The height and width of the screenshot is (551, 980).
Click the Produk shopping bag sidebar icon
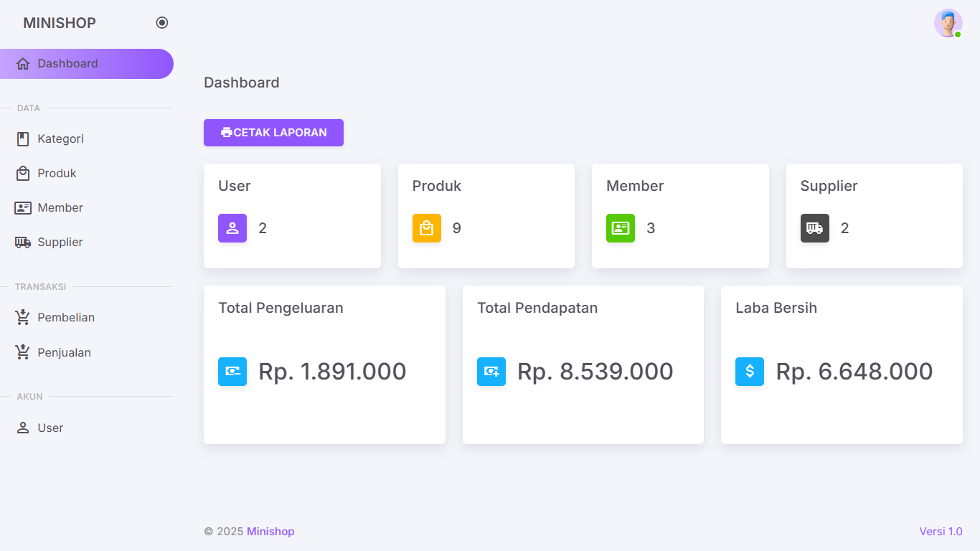click(x=23, y=174)
